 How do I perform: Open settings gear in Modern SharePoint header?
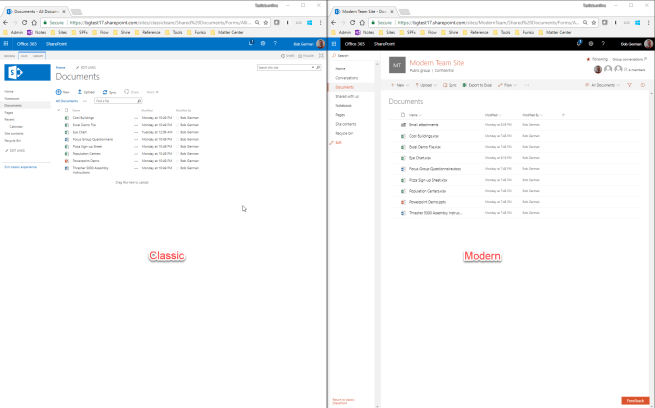point(591,43)
